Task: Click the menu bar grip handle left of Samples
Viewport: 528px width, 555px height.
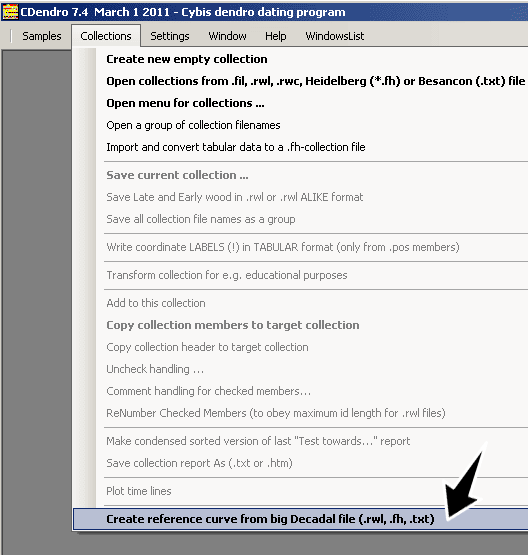Action: pos(11,36)
